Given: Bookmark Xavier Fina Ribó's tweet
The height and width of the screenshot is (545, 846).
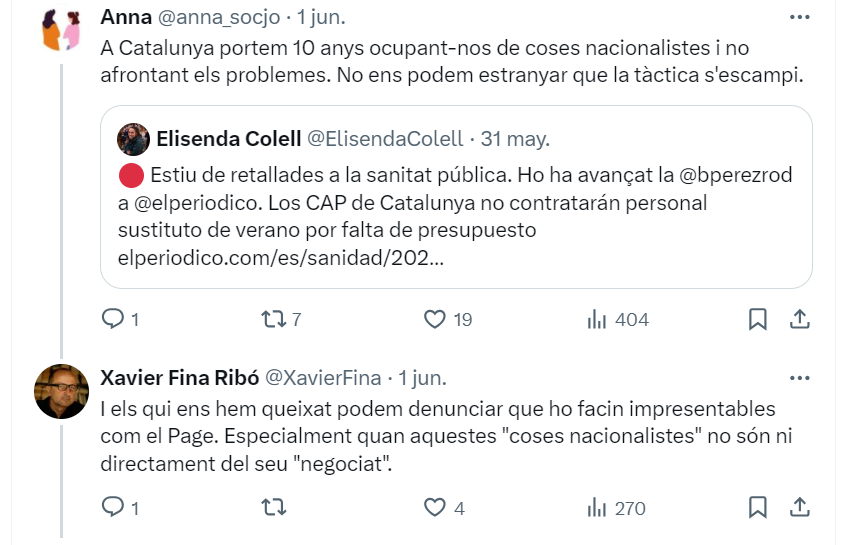Looking at the screenshot, I should 758,508.
